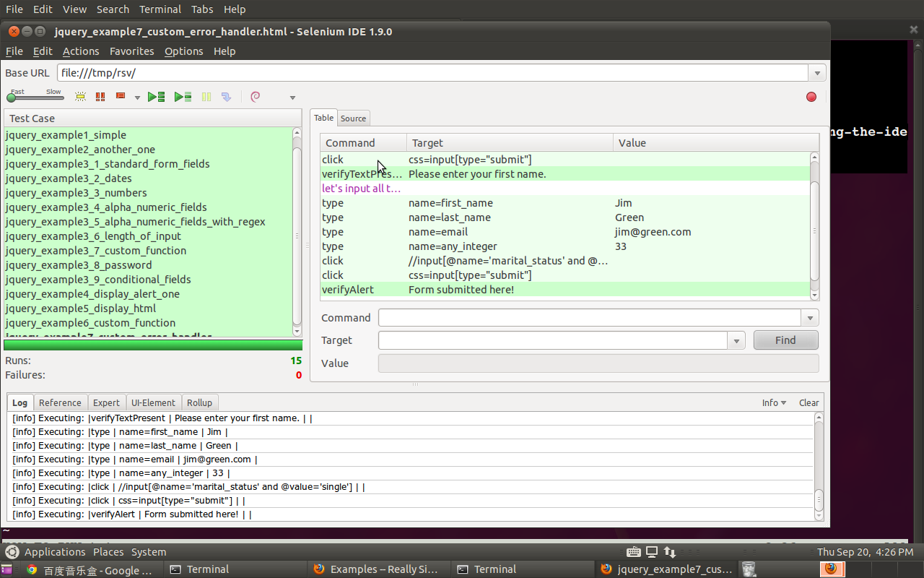Play current test case
924x578 pixels.
pos(183,97)
